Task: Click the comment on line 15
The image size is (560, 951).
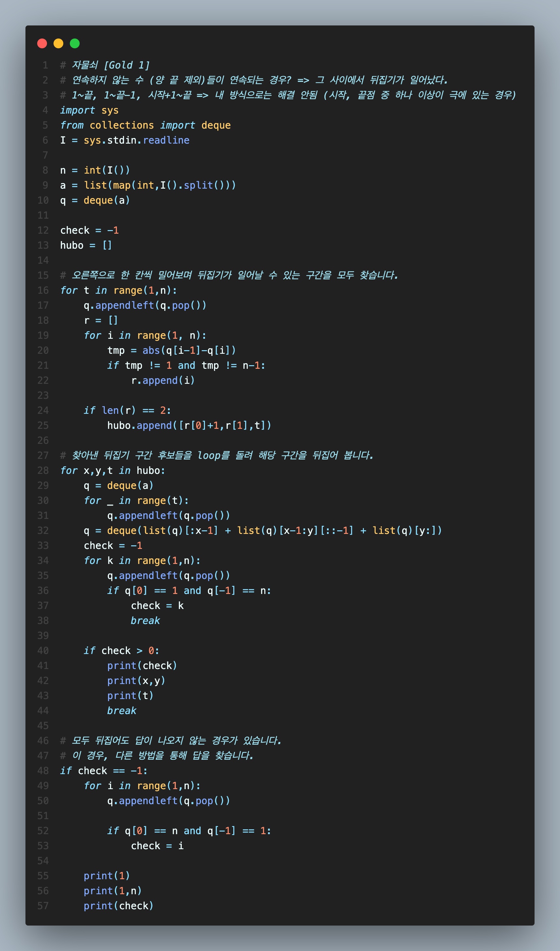Action: 229,275
